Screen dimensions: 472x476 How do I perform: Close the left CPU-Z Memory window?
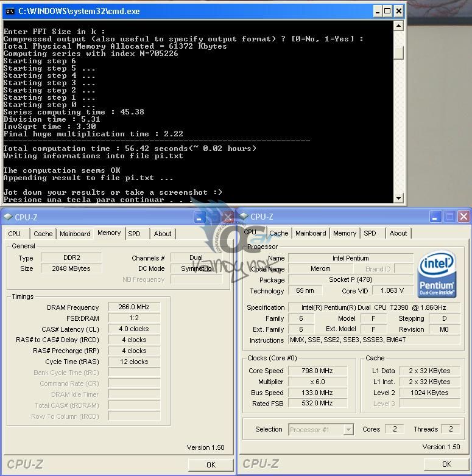coord(228,217)
